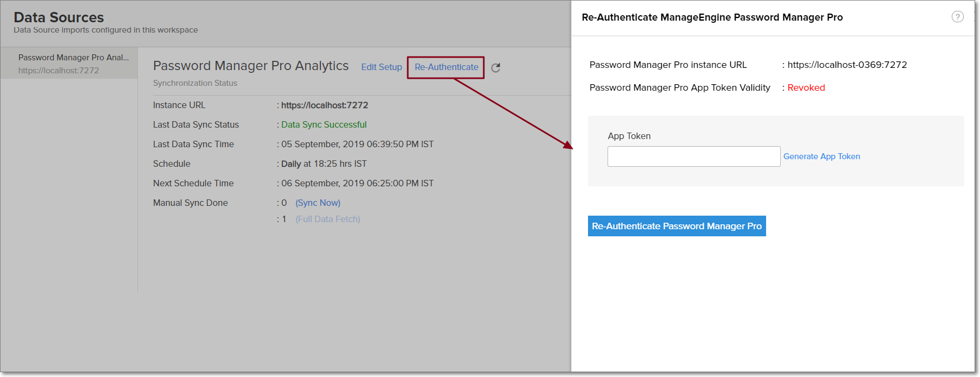This screenshot has height=377, width=980.
Task: Click the Re-Authenticate link in header
Action: click(446, 67)
